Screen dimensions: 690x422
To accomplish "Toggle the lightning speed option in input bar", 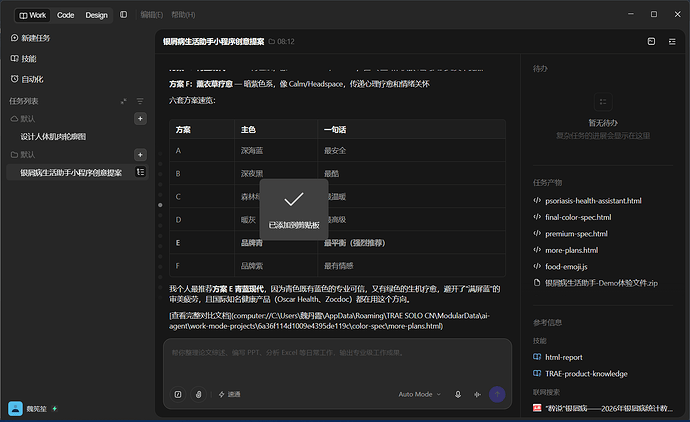I will [229, 394].
